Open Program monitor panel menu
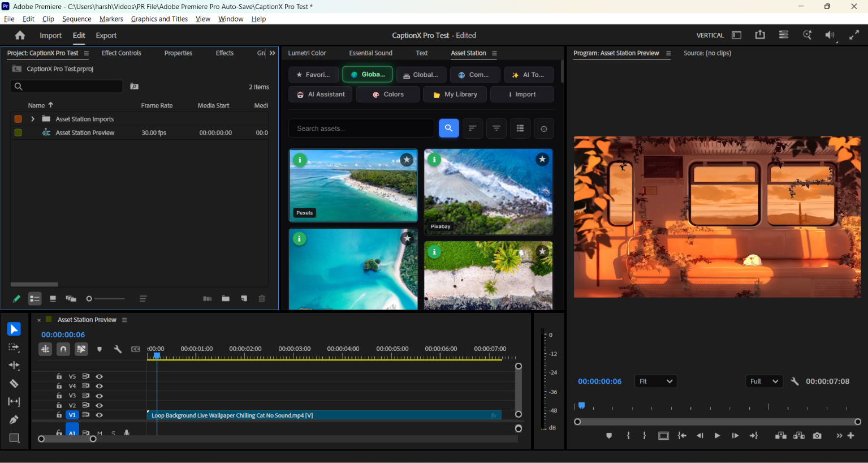 [x=668, y=53]
